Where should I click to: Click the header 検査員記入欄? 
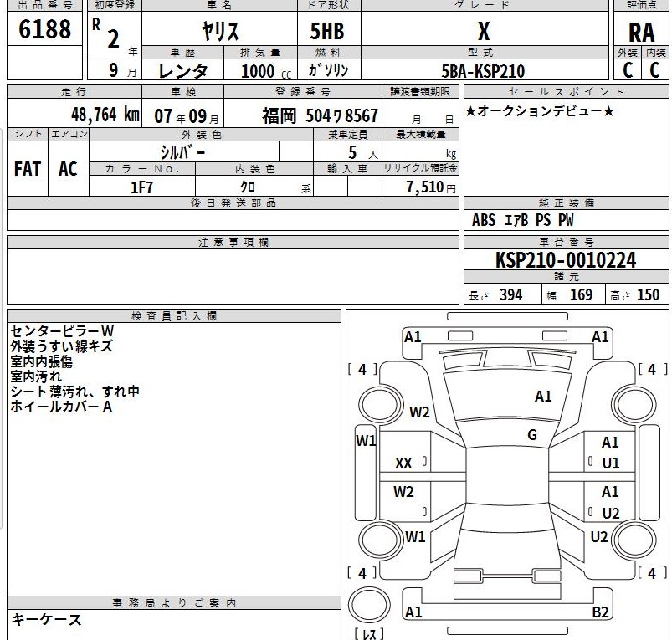(174, 316)
